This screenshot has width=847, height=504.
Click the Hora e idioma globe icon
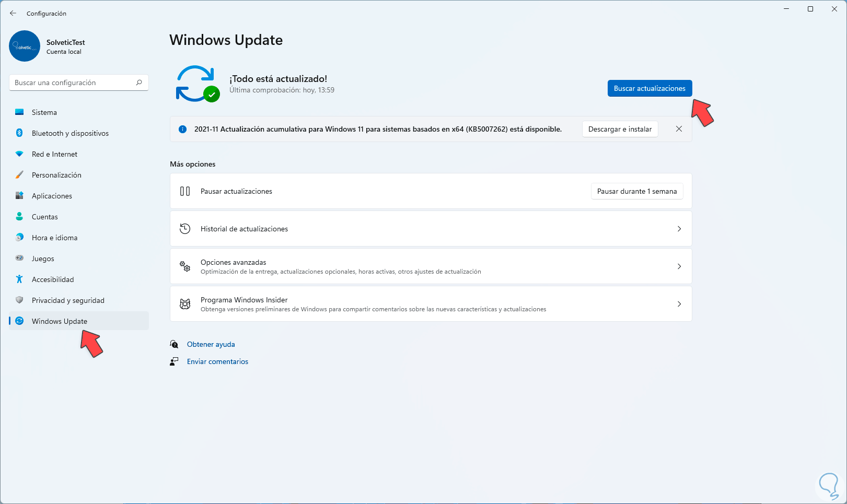pyautogui.click(x=19, y=238)
